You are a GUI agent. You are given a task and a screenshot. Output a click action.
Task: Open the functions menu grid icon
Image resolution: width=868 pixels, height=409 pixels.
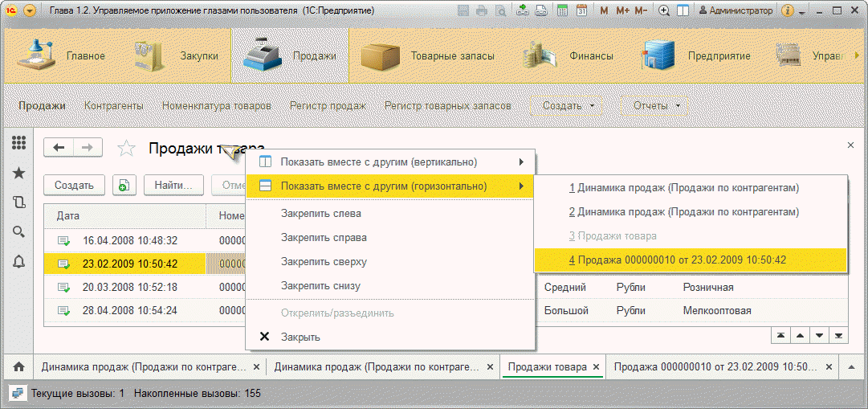pyautogui.click(x=18, y=143)
